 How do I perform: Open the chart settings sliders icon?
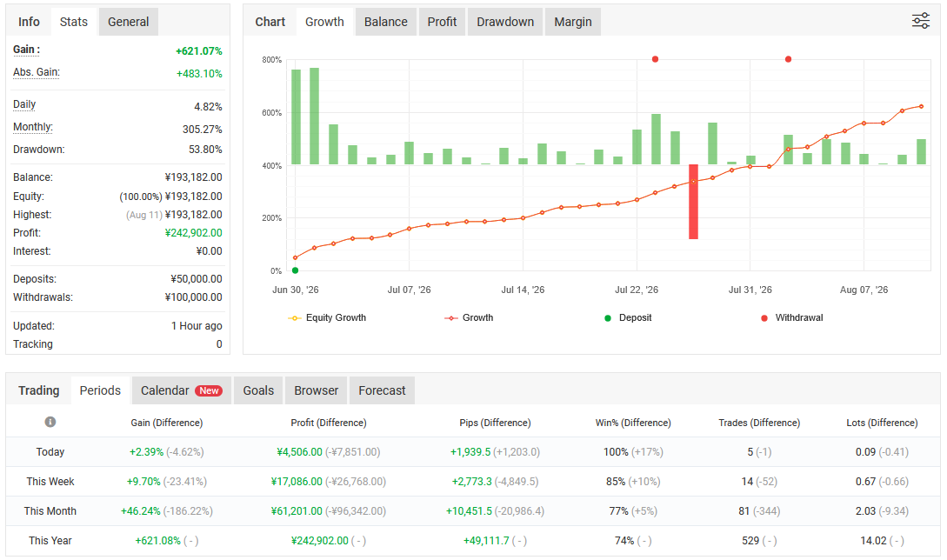[920, 21]
